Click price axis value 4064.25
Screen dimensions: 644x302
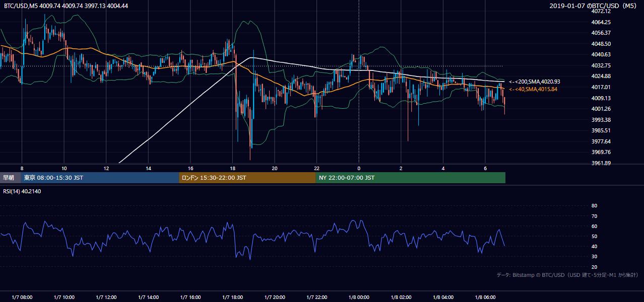tap(601, 22)
